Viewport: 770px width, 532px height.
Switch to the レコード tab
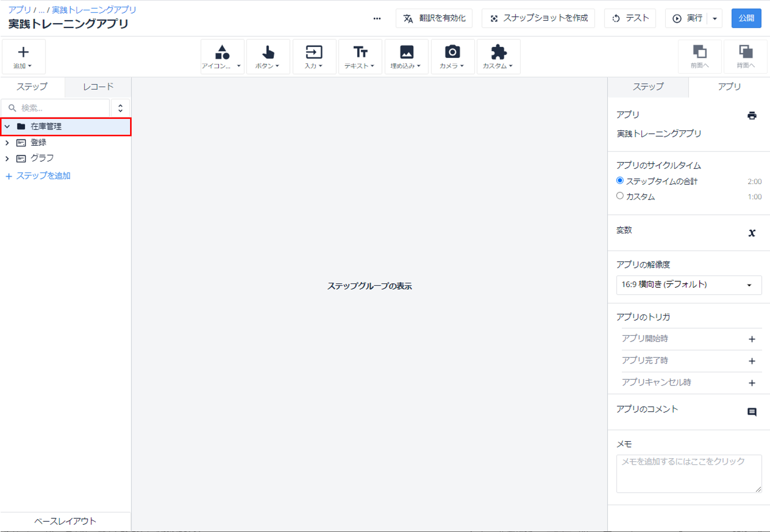98,87
